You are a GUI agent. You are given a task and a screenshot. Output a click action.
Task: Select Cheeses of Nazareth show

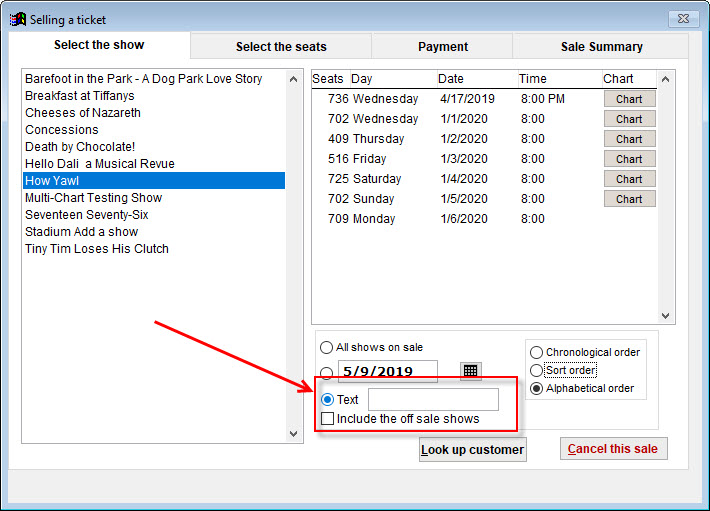click(154, 113)
